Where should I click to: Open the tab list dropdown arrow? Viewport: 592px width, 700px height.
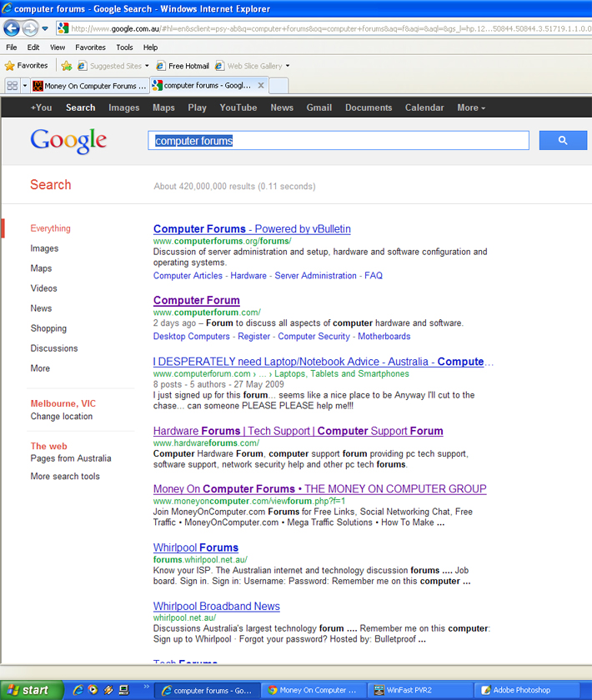pos(25,86)
